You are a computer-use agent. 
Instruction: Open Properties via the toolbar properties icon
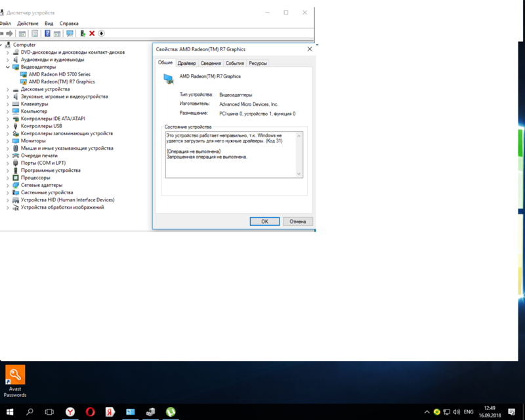35,33
